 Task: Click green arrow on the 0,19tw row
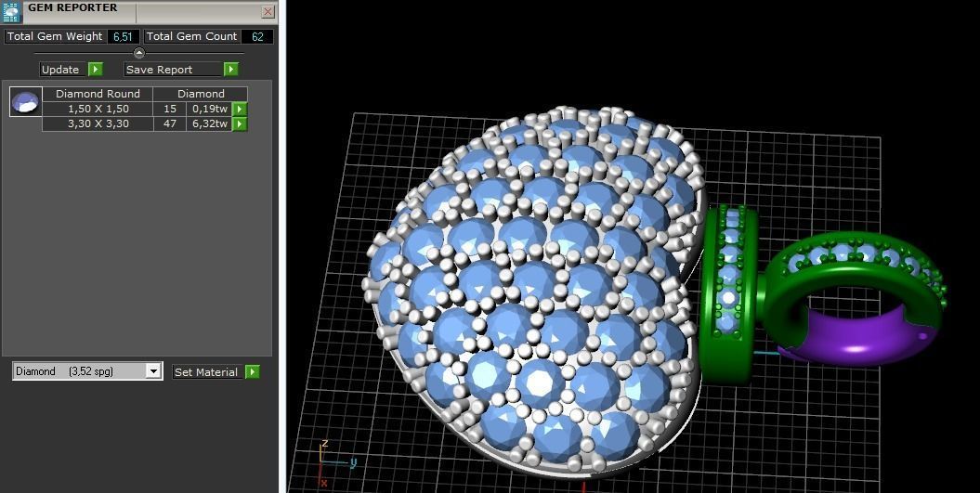click(240, 109)
